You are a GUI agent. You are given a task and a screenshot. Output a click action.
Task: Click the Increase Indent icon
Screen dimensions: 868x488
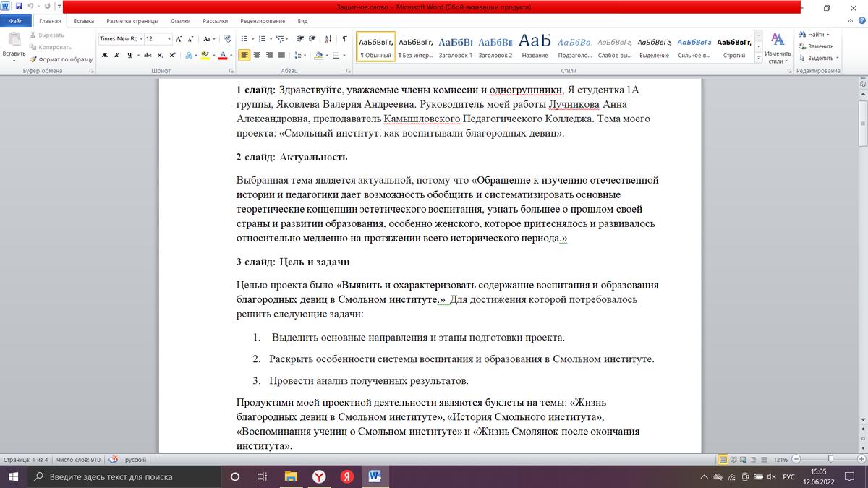coord(310,39)
